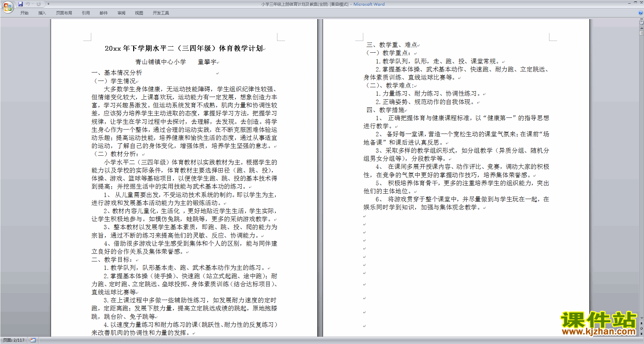Switch to the 页面布局 tab

(x=64, y=13)
